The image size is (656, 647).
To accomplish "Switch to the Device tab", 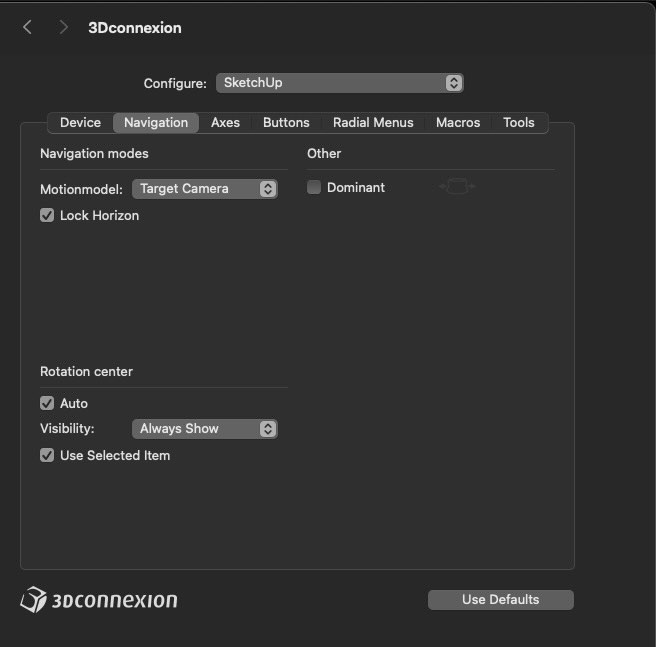I will [80, 123].
